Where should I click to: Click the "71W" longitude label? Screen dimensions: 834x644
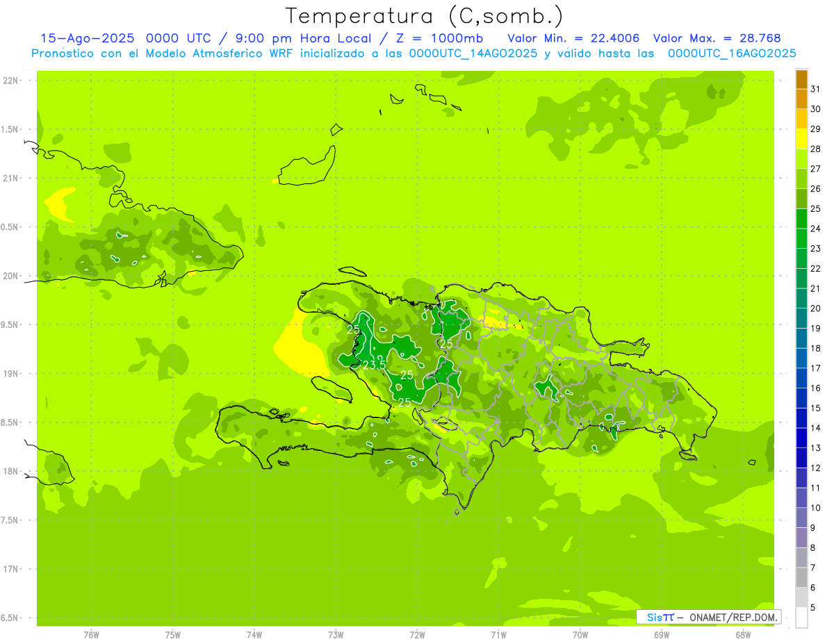(x=498, y=634)
